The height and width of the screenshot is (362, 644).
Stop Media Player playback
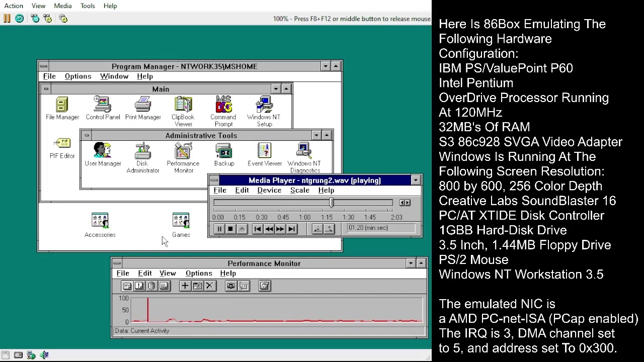[230, 229]
